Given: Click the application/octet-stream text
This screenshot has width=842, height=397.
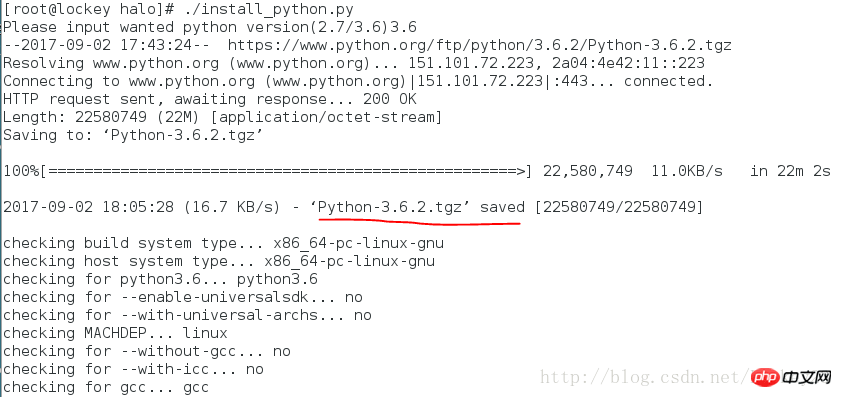Looking at the screenshot, I should pos(330,117).
